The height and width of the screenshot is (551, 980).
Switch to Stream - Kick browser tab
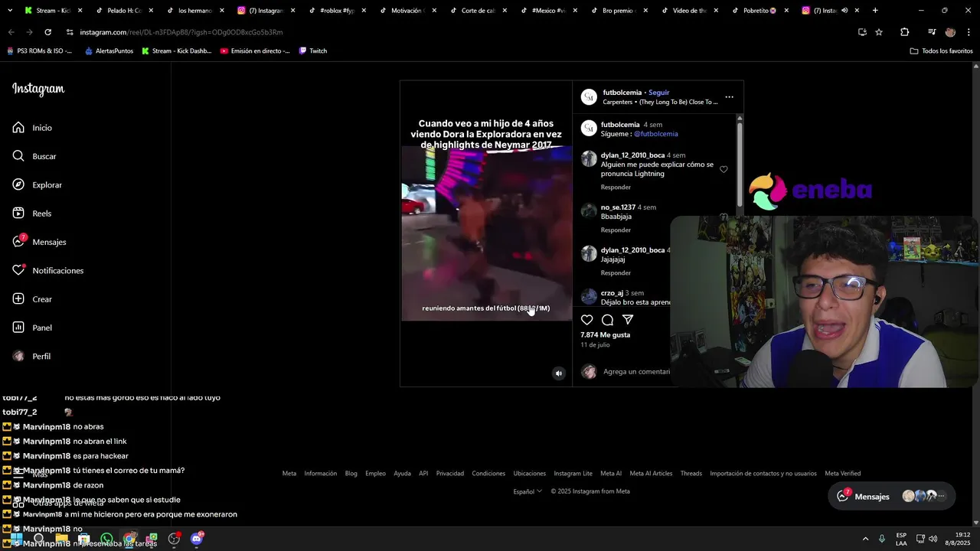(x=52, y=11)
